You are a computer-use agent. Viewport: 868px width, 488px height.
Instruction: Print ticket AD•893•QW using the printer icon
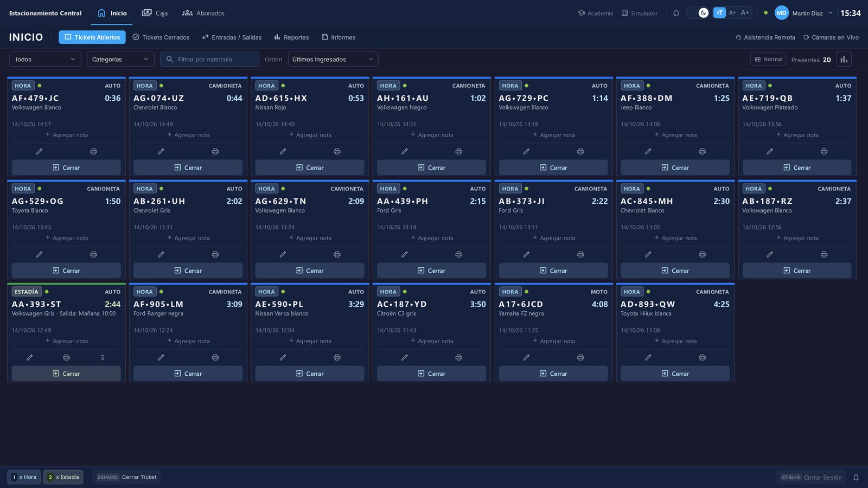point(703,357)
